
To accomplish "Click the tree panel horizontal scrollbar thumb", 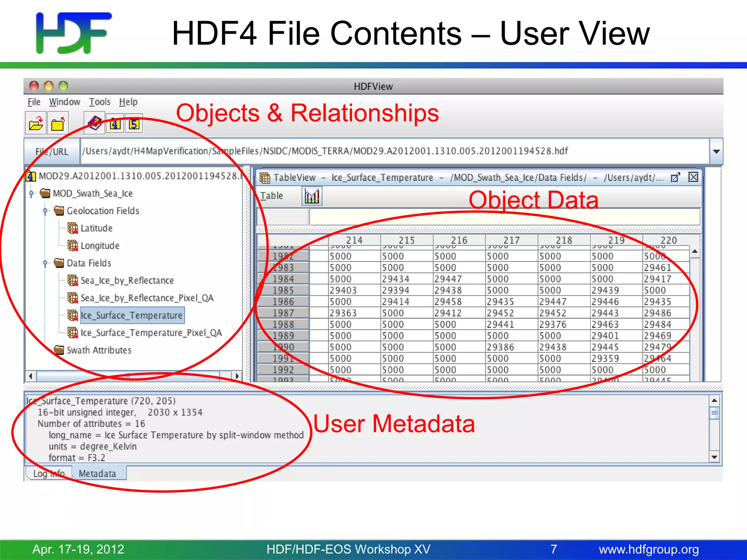I will click(128, 376).
